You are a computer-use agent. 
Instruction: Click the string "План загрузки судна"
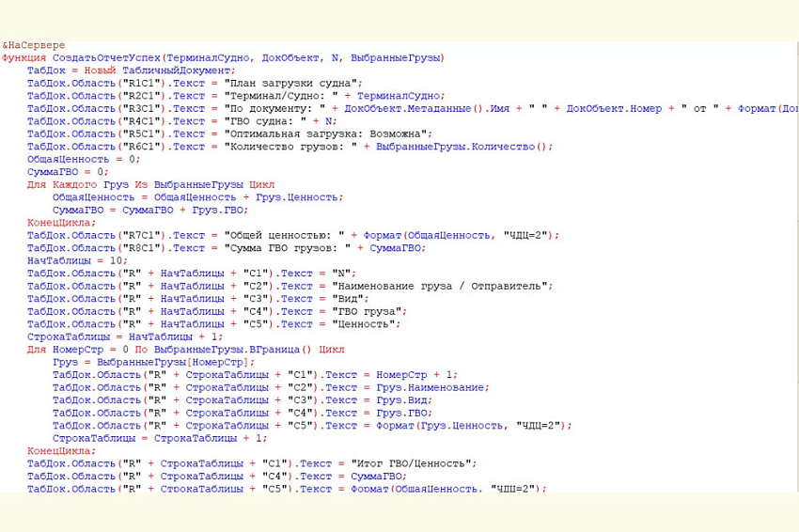pyautogui.click(x=287, y=83)
